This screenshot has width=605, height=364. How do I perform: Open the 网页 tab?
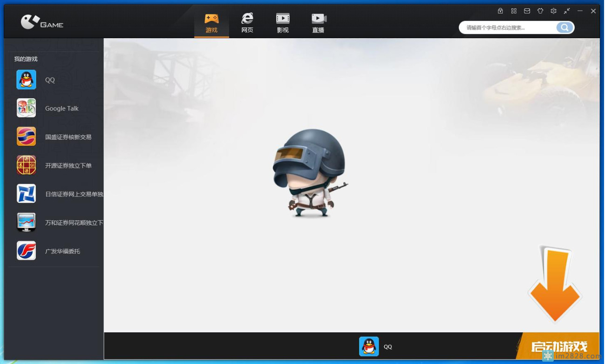click(247, 24)
